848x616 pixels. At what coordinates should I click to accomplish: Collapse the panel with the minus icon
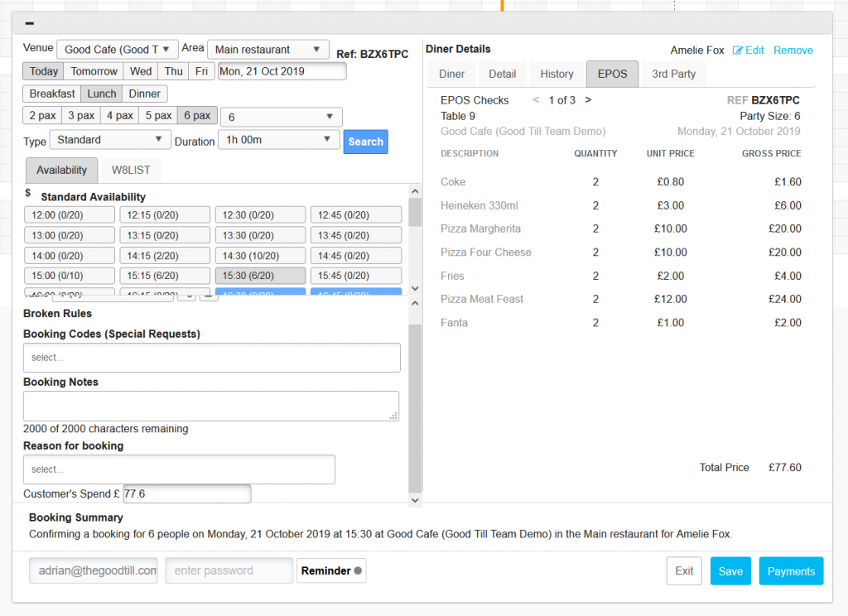[30, 23]
